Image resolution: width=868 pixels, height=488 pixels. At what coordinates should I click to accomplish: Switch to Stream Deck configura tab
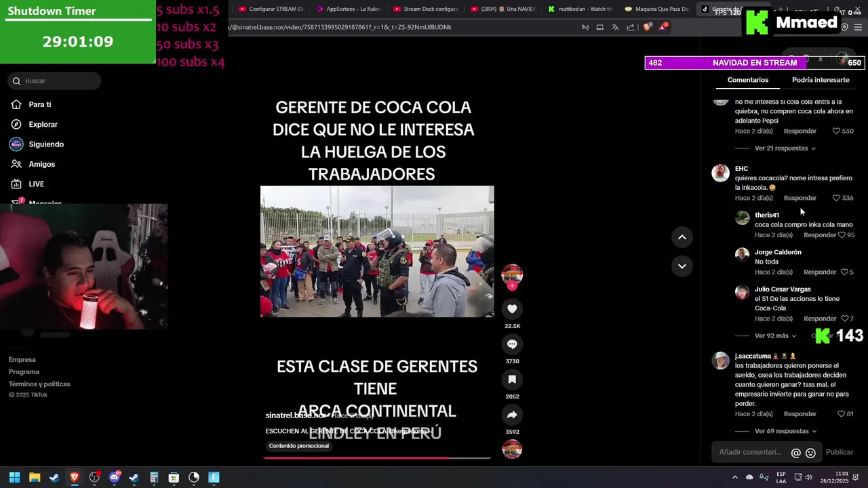425,9
